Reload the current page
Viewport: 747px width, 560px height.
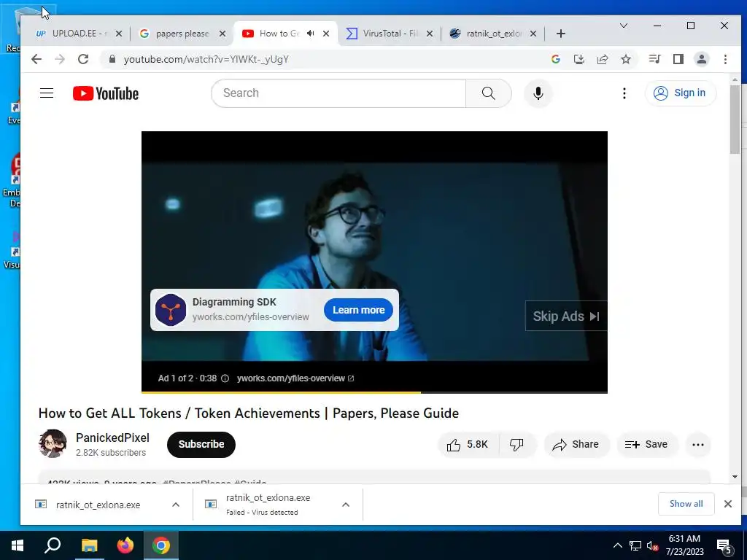click(x=83, y=59)
